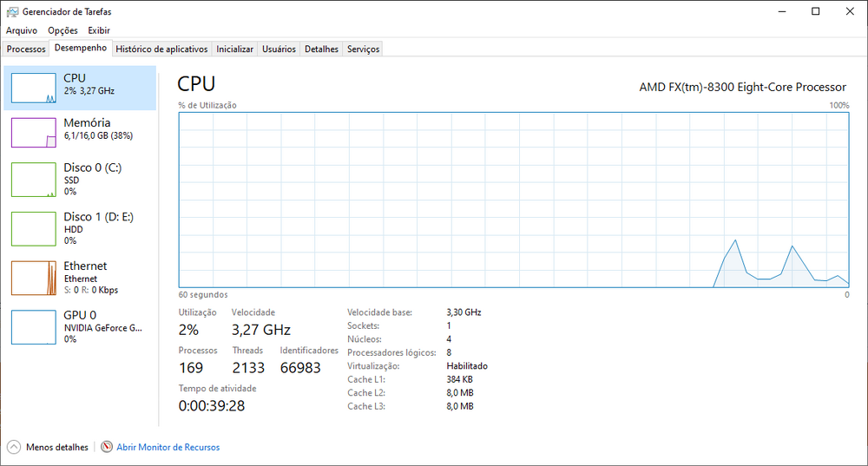Image resolution: width=868 pixels, height=466 pixels.
Task: Click the Task Manager app icon in title bar
Action: [10, 12]
